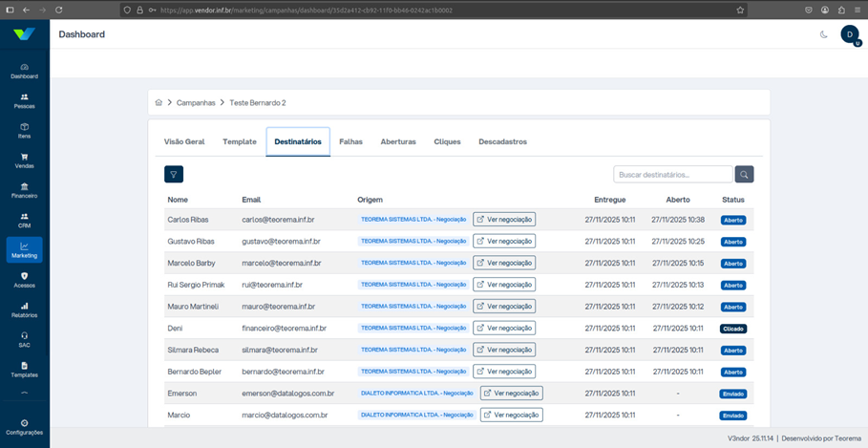The height and width of the screenshot is (448, 868).
Task: Focus the Buscar destinatários search field
Action: click(673, 175)
